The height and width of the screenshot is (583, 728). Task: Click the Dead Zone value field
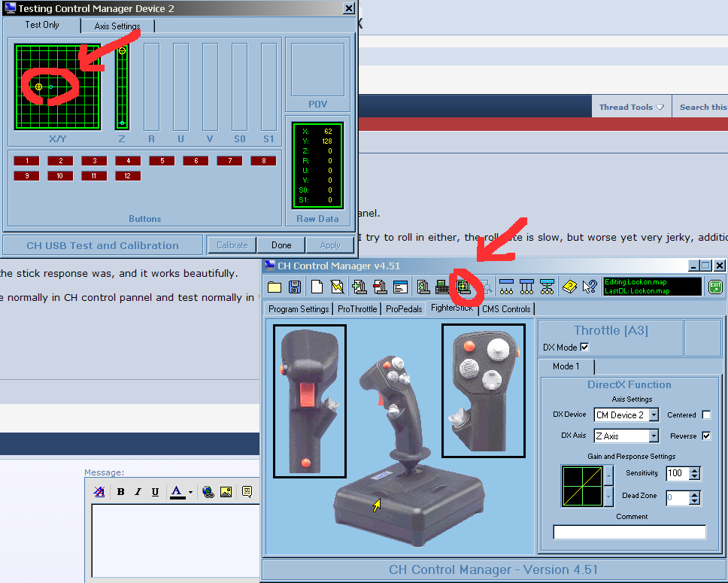678,497
